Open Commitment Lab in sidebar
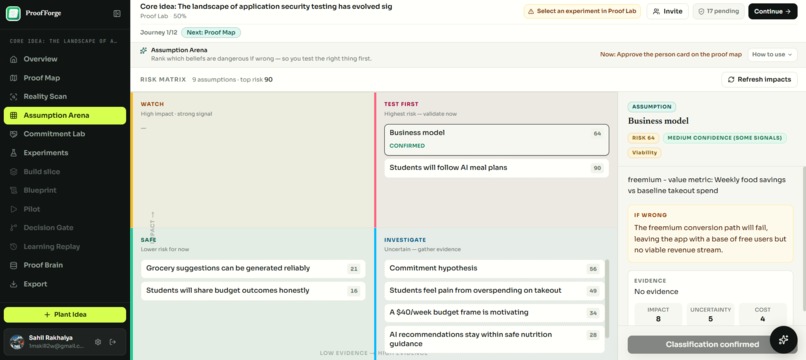Image resolution: width=806 pixels, height=360 pixels. (x=65, y=134)
